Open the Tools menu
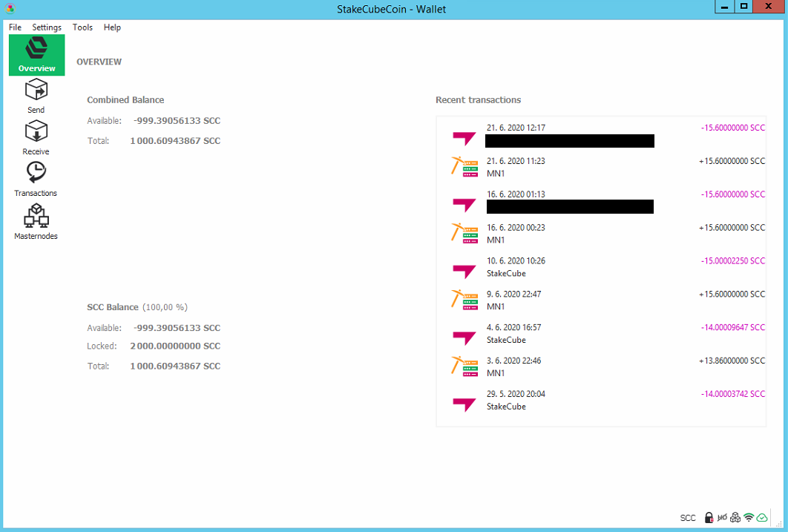 click(x=82, y=27)
